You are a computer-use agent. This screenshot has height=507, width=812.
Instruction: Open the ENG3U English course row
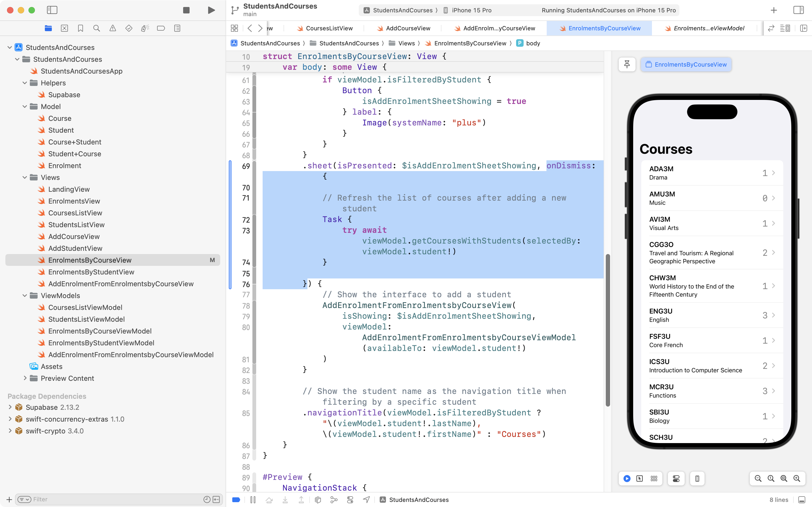click(x=711, y=315)
